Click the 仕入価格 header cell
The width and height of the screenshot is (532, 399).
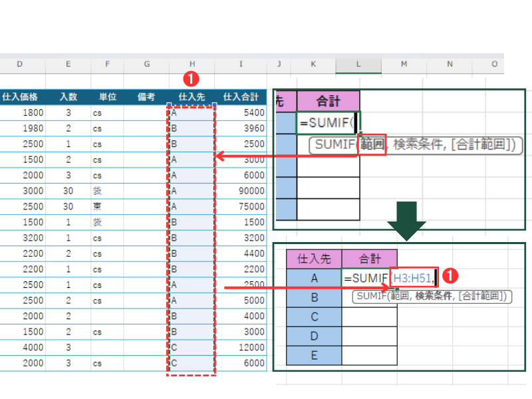coord(19,97)
